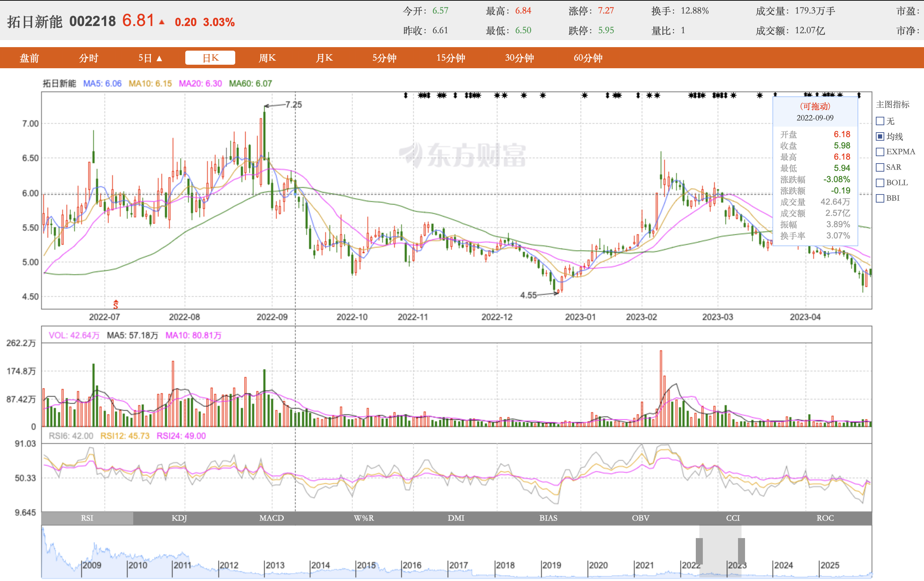Enable the EXPMA main chart indicator
Viewport: 924px width, 581px height.
(880, 152)
